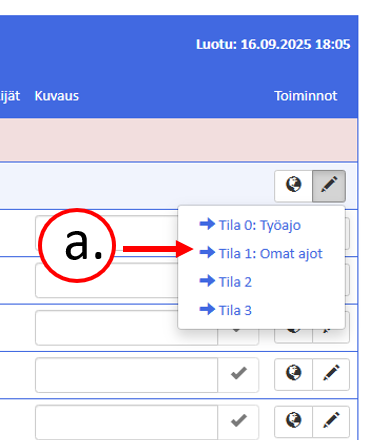Click the Luotu: 16.09.2025 18:05 timestamp
The image size is (389, 440).
[x=273, y=44]
